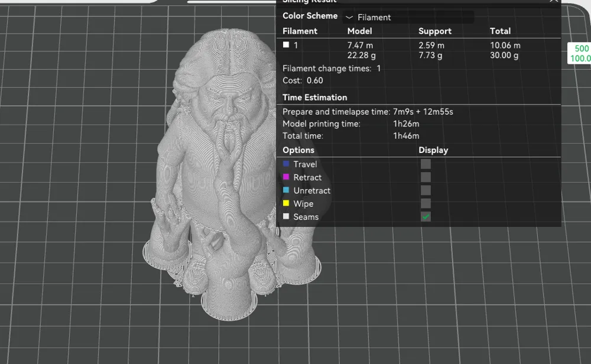Click the Time Estimation section header
The image size is (591, 364).
click(314, 97)
